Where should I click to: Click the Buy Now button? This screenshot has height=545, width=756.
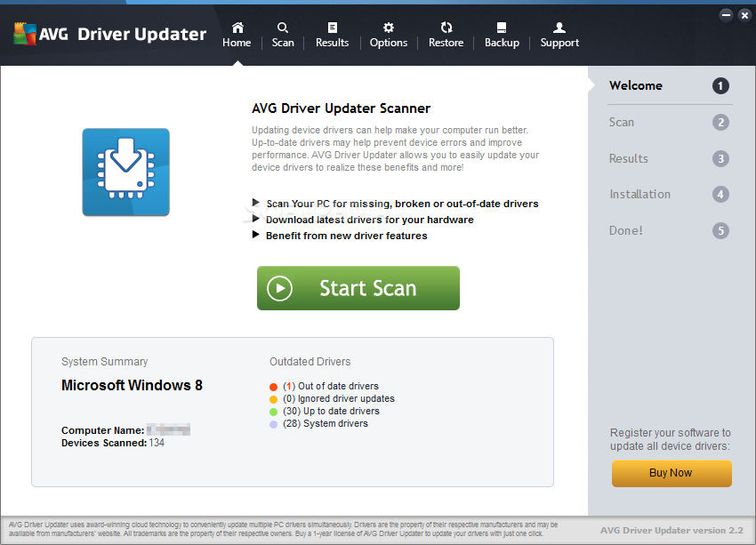672,473
